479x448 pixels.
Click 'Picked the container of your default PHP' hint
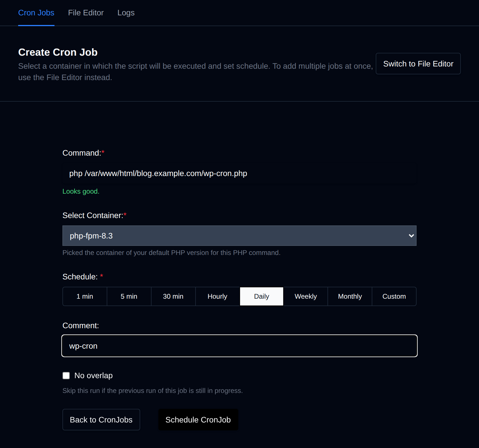[x=171, y=253]
